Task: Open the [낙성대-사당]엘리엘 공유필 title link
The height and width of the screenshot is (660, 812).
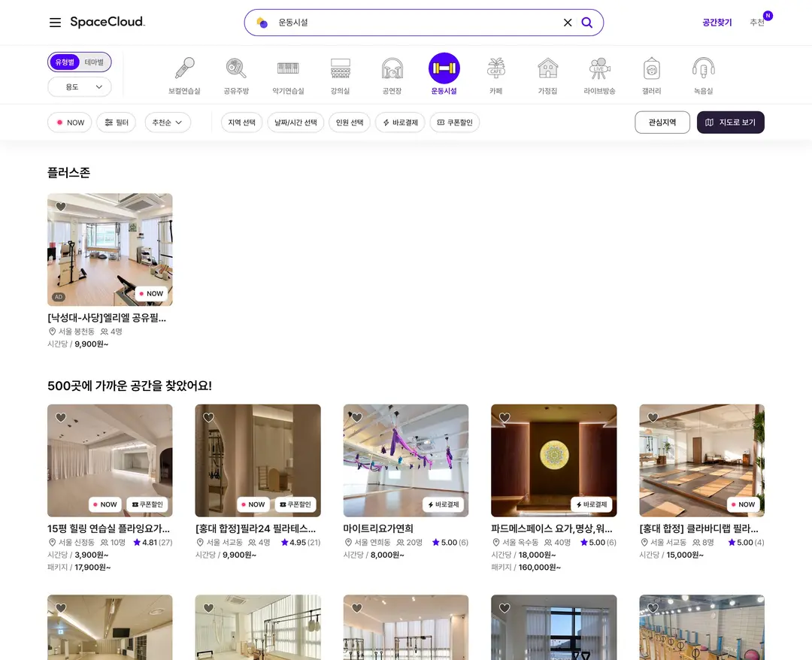Action: tap(107, 318)
